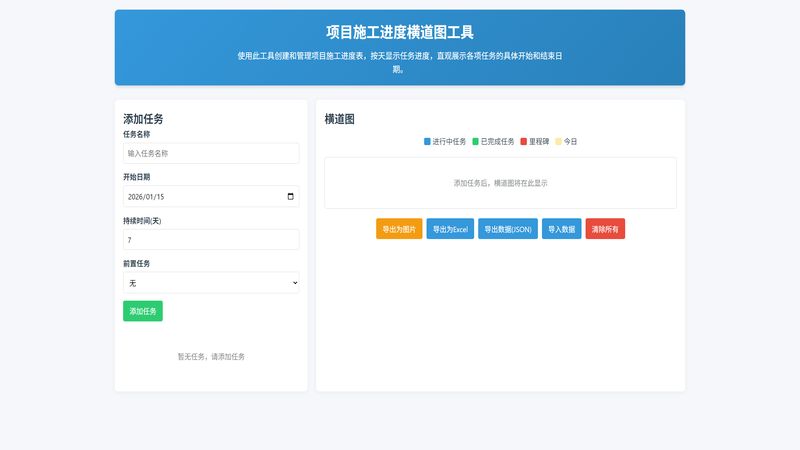Click the empty Gantt chart placeholder area

500,183
